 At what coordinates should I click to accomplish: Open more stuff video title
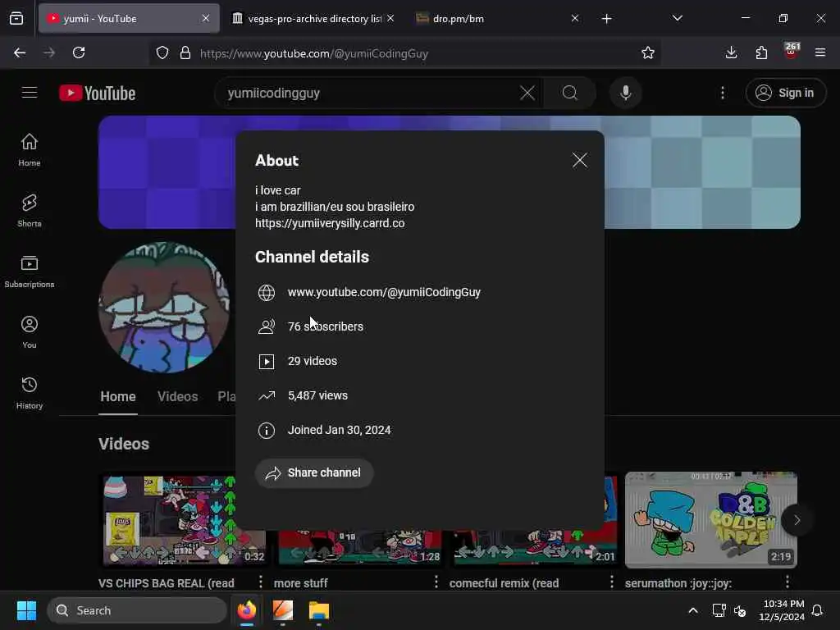[301, 583]
